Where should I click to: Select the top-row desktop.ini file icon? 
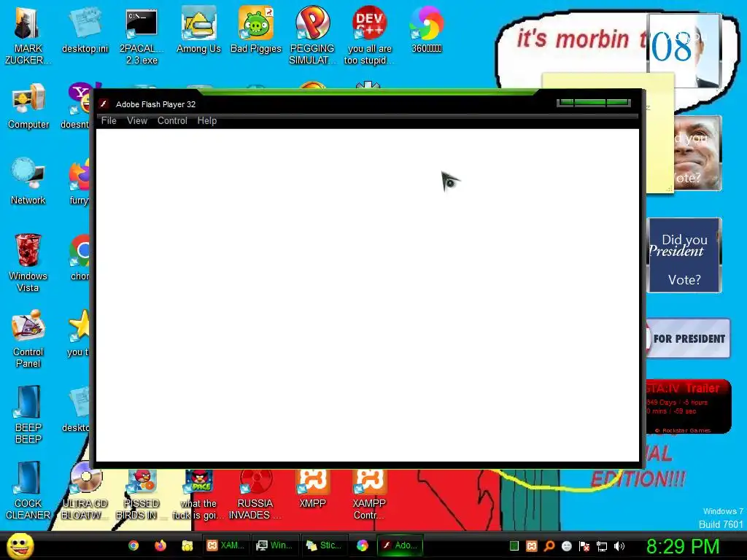pos(85,30)
